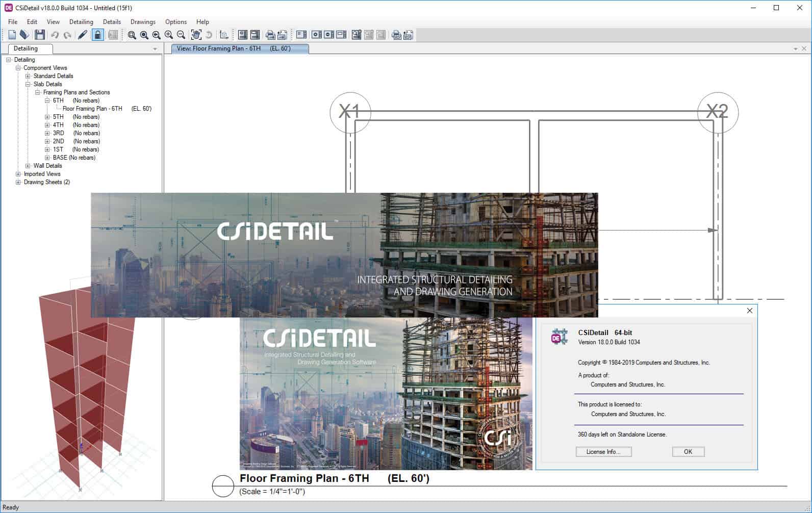This screenshot has width=812, height=513.
Task: Collapse the Slab Details node
Action: coord(28,84)
